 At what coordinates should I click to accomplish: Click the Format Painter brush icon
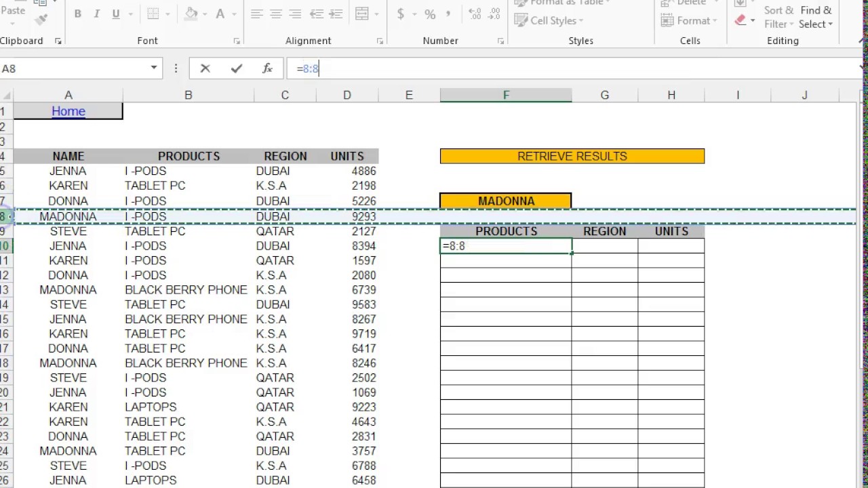point(41,20)
